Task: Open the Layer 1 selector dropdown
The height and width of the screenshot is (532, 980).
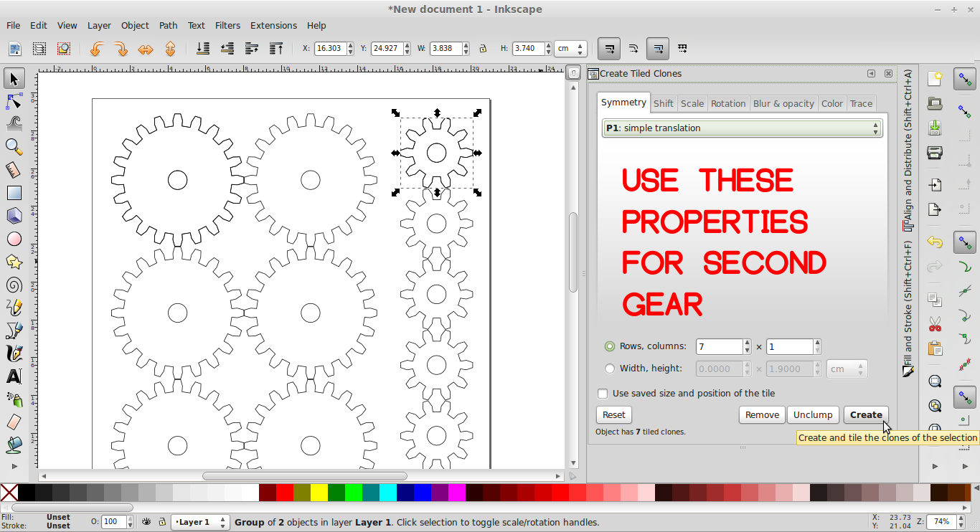Action: click(199, 522)
